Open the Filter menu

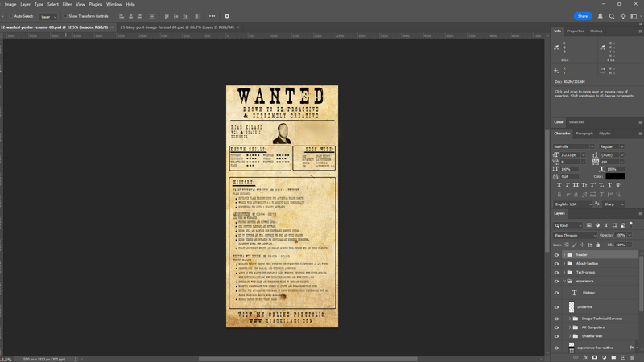click(67, 4)
